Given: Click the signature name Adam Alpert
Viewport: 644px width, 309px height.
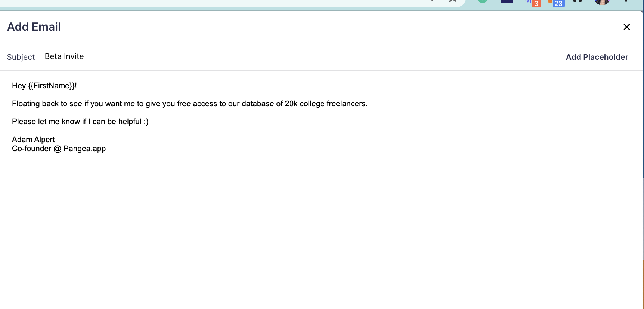Looking at the screenshot, I should (x=33, y=139).
